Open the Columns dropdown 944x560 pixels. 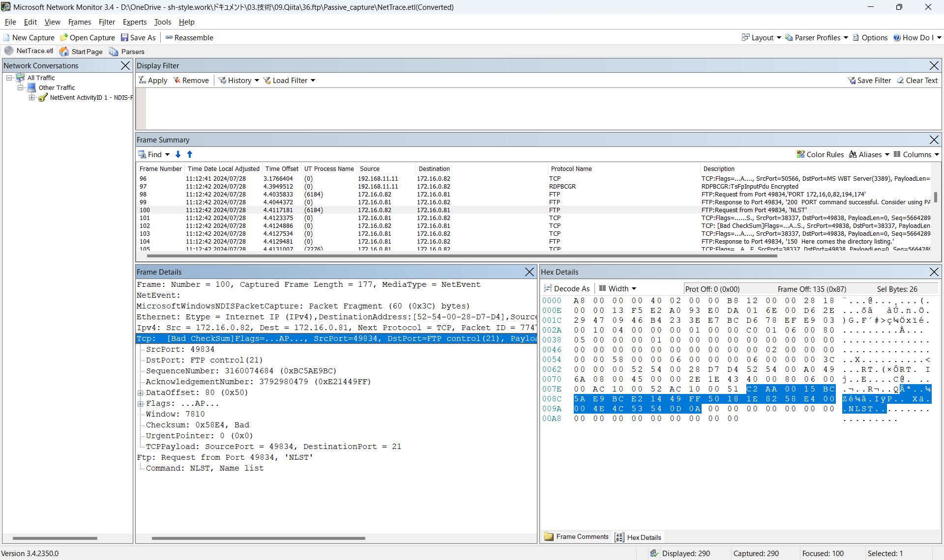click(x=916, y=155)
